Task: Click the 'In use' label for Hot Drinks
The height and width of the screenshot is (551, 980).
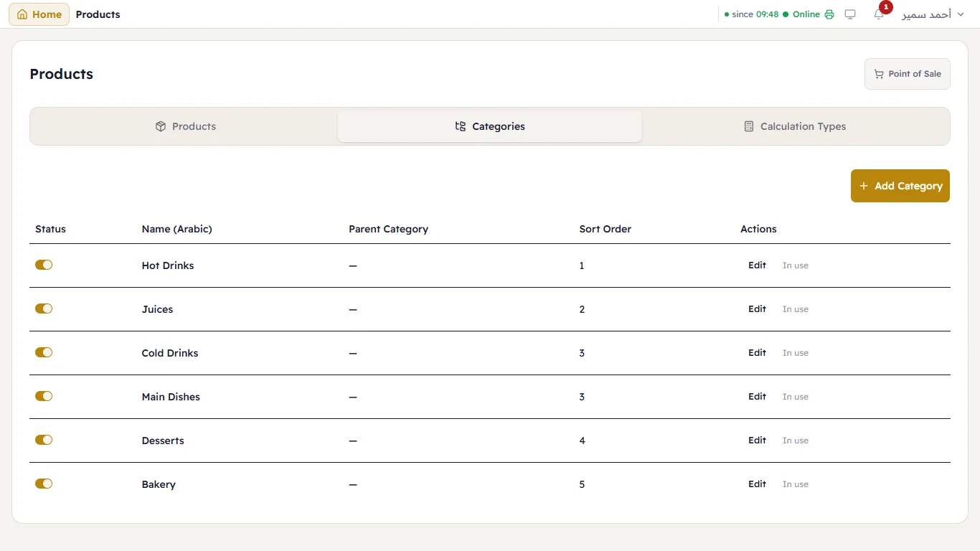Action: tap(796, 265)
